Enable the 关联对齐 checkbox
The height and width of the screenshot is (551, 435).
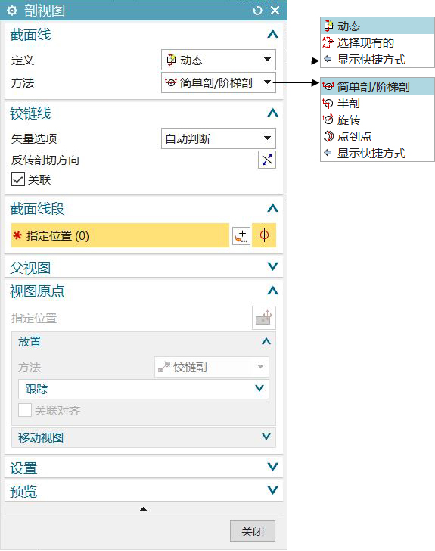click(25, 410)
